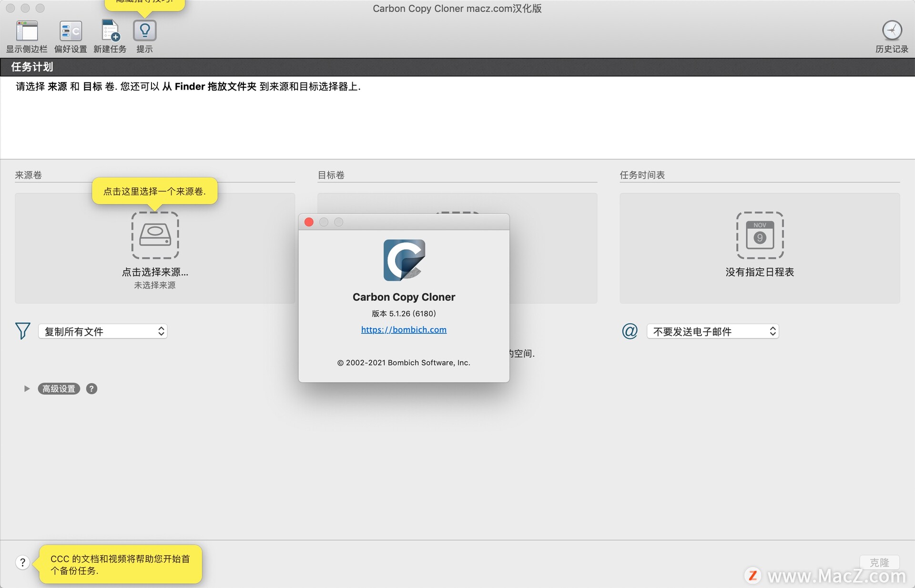915x588 pixels.
Task: Select a source via the disk icon
Action: [x=155, y=235]
